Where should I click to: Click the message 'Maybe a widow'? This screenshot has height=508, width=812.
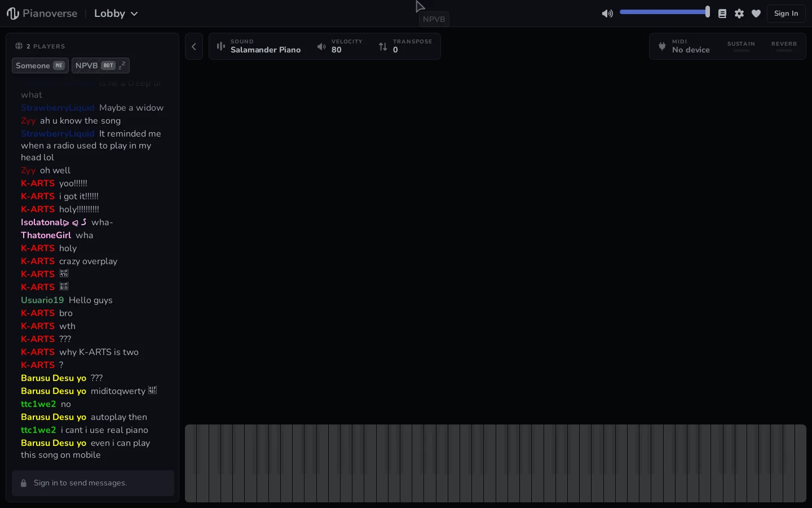click(x=131, y=108)
